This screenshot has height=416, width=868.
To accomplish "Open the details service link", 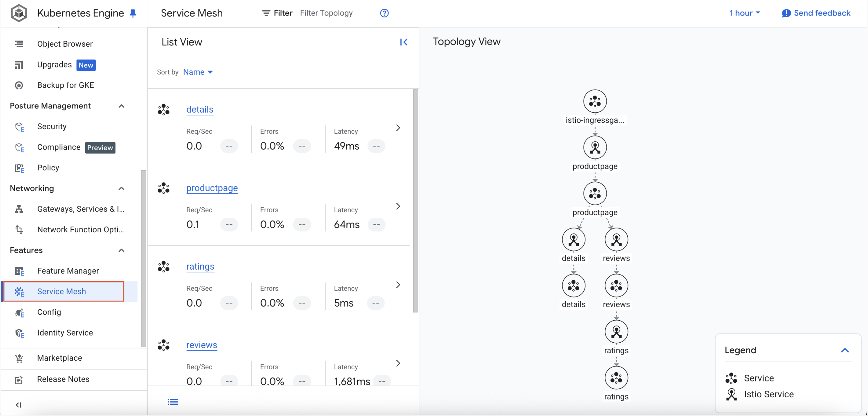I will 200,109.
